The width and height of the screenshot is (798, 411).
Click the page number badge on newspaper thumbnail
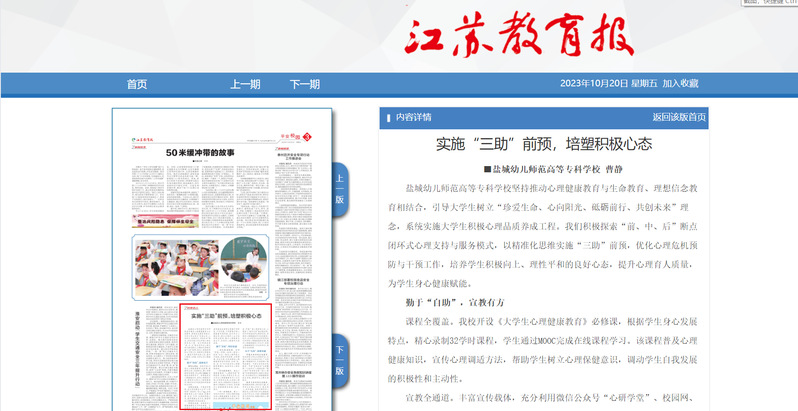coord(308,136)
